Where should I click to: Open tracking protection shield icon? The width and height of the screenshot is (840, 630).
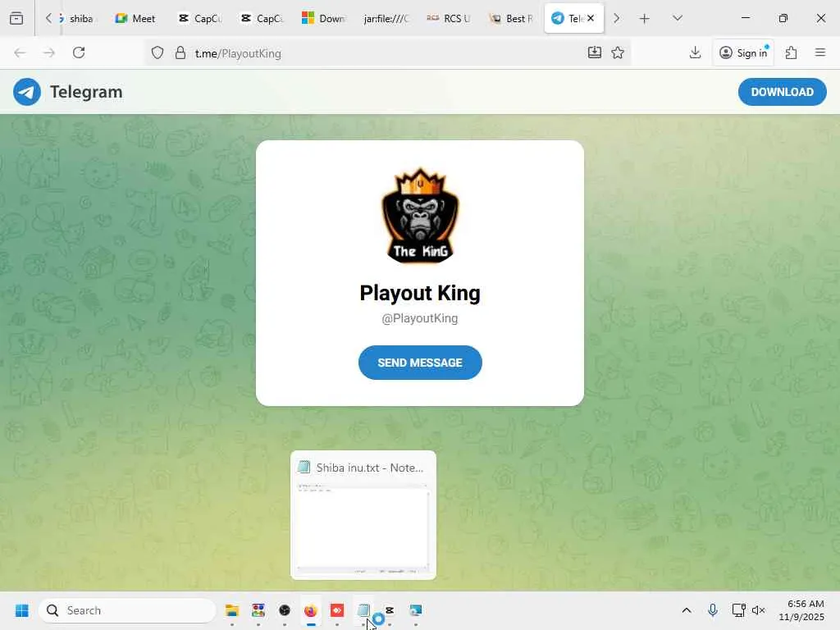point(157,53)
